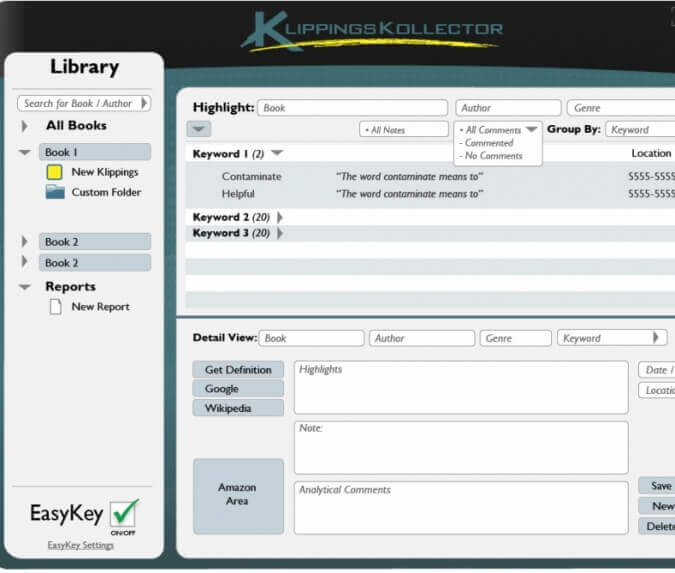Click the gray dropdown button below Highlight
Screen dimensions: 675x573
pos(198,129)
